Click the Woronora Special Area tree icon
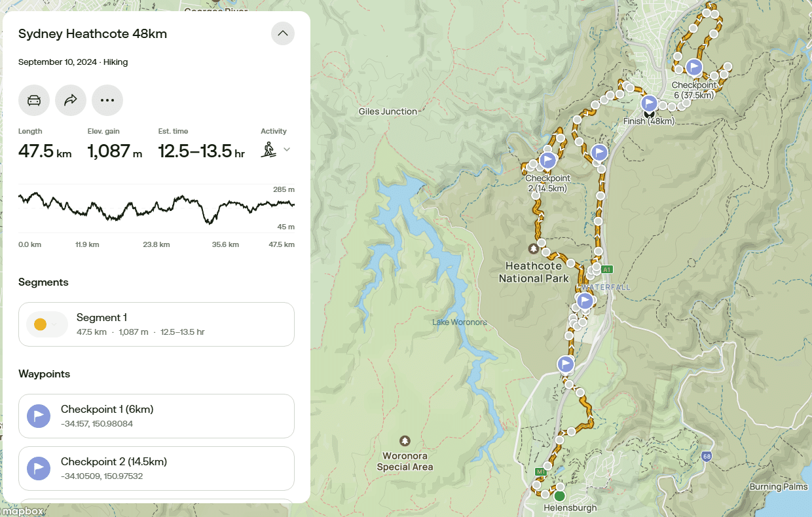 405,440
